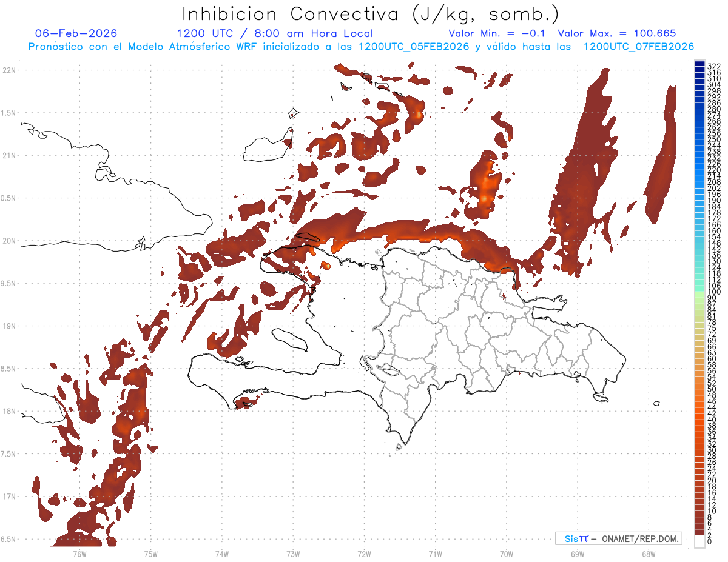Click latitude label "18N"
The image size is (728, 562).
tap(9, 412)
